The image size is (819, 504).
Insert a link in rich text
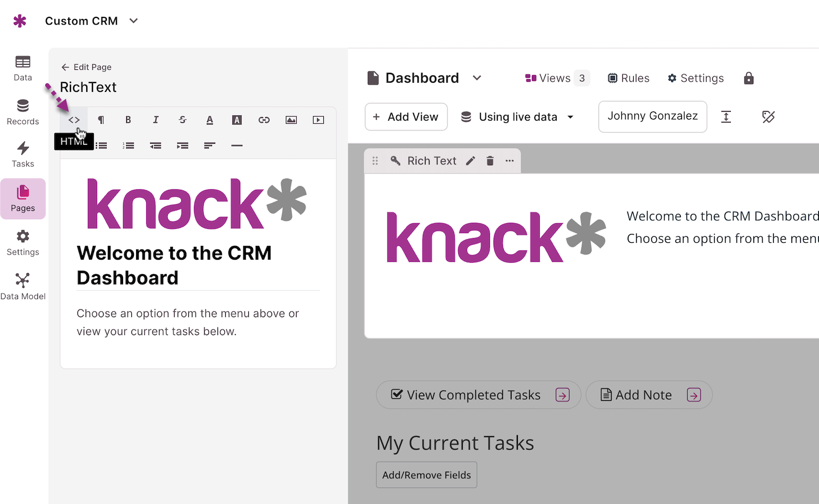264,120
